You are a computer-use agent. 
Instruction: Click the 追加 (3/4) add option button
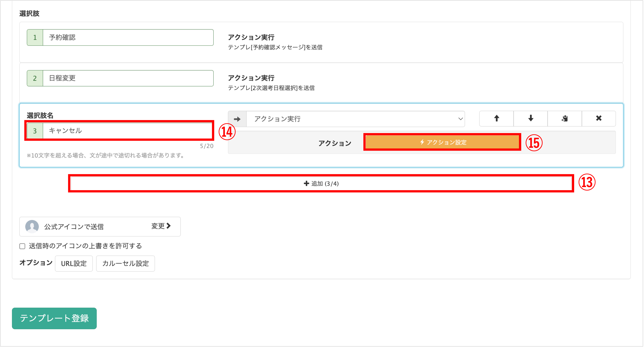[x=321, y=184]
